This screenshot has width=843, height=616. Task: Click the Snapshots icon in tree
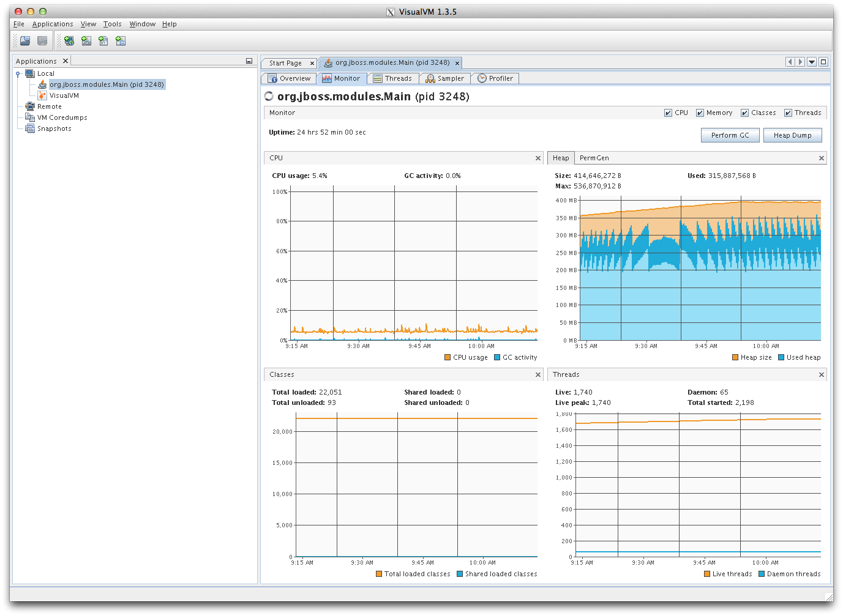pyautogui.click(x=30, y=128)
